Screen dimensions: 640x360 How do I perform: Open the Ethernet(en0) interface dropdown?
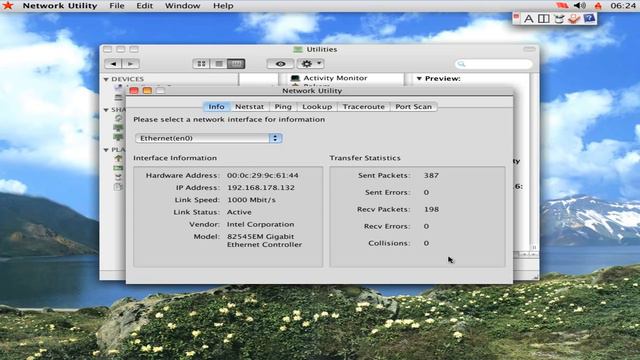coord(209,138)
